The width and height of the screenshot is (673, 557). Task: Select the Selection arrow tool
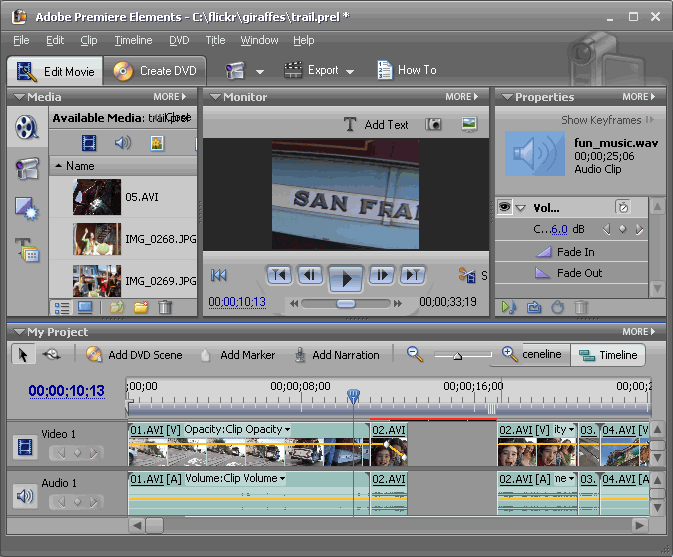point(23,354)
